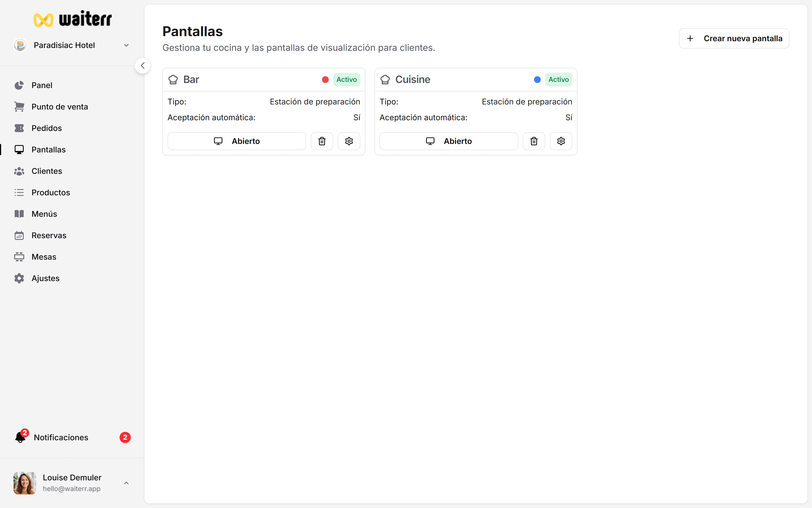Click the Notificaciones bell icon
This screenshot has height=508, width=812.
click(x=21, y=437)
